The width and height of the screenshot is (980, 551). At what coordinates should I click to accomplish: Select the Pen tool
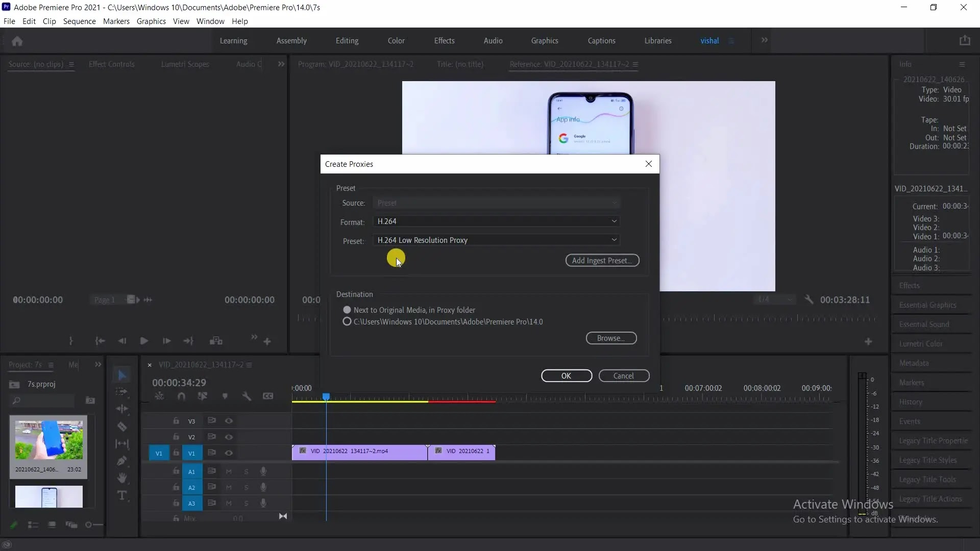coord(121,461)
